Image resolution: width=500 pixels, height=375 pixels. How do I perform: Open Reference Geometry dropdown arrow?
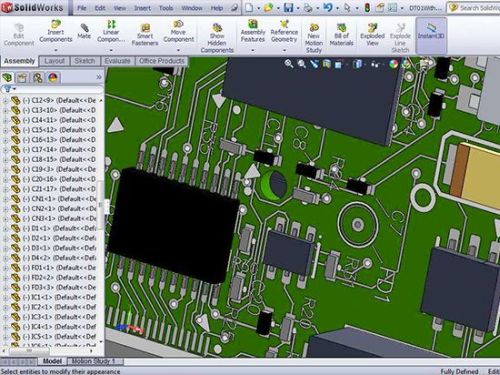click(284, 51)
